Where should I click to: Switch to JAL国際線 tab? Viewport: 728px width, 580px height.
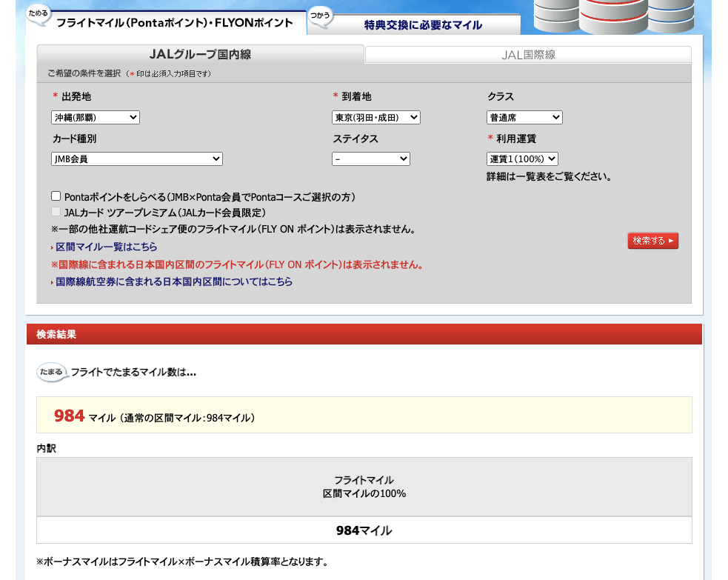point(528,55)
